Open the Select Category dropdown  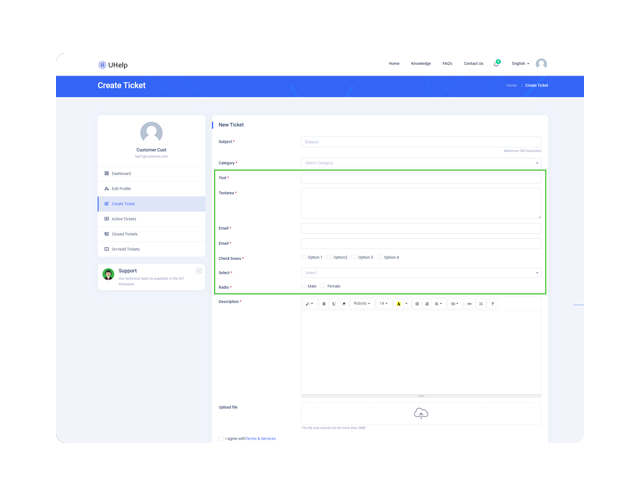tap(421, 163)
